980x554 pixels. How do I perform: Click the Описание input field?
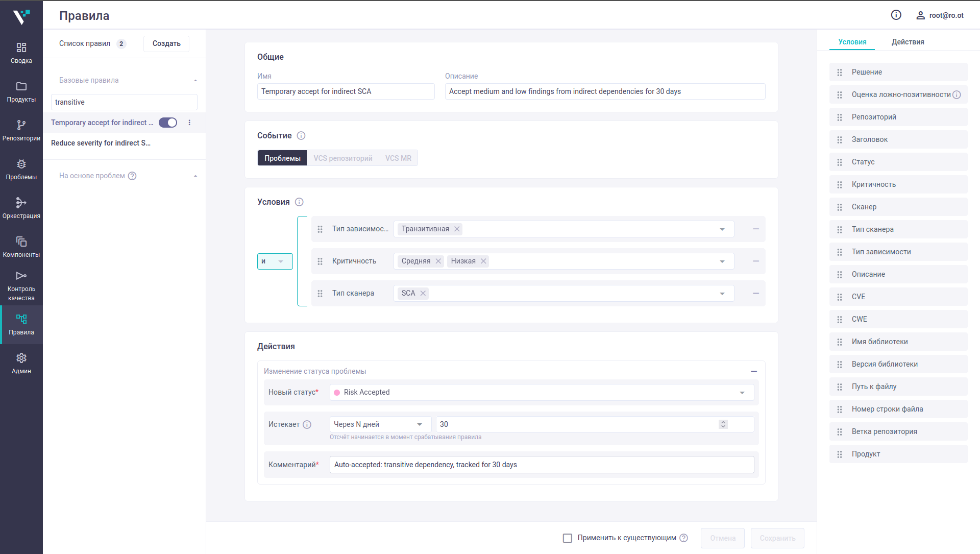605,91
